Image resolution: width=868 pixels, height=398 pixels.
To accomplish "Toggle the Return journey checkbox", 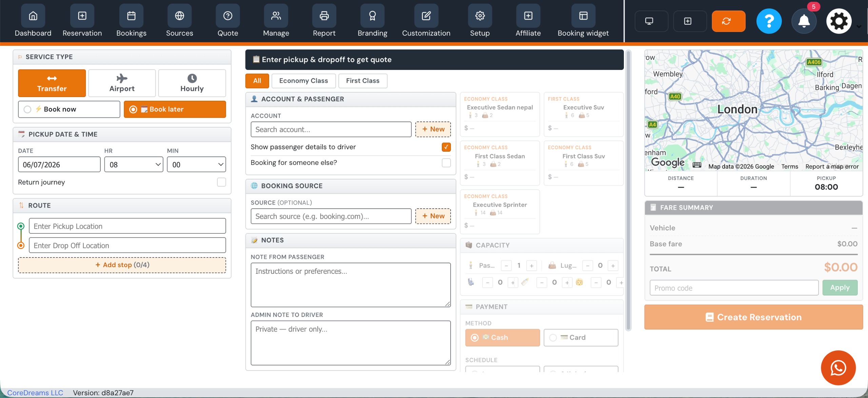I will point(221,182).
